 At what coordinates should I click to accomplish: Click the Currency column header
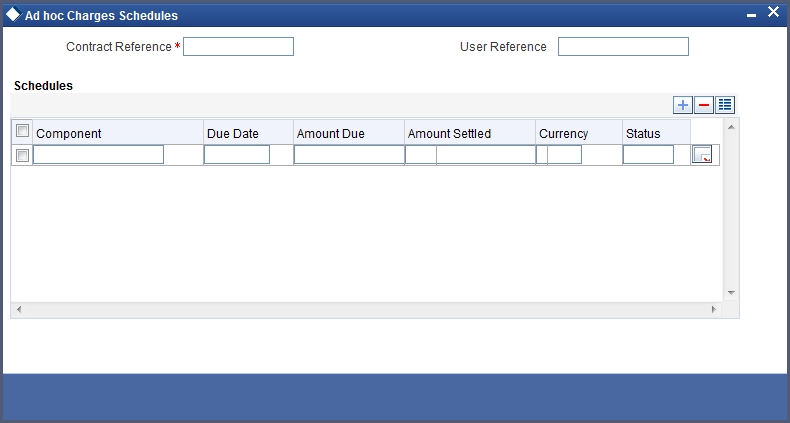(579, 133)
